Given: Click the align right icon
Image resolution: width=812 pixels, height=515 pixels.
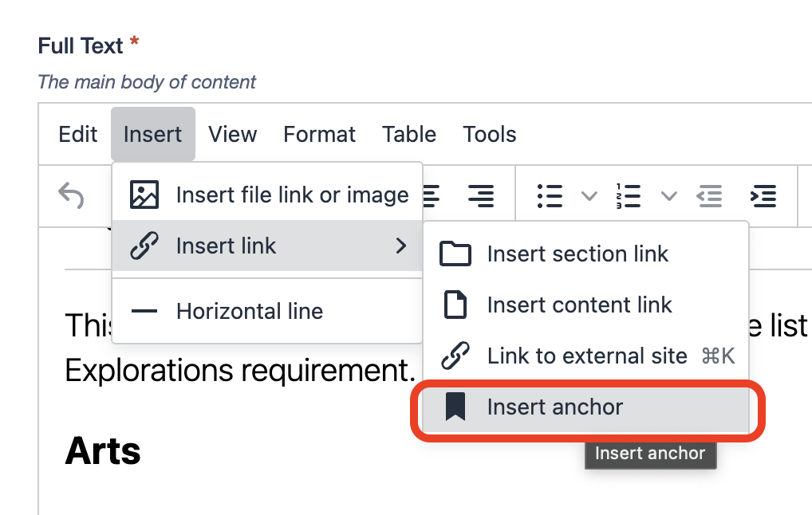Looking at the screenshot, I should [x=480, y=195].
